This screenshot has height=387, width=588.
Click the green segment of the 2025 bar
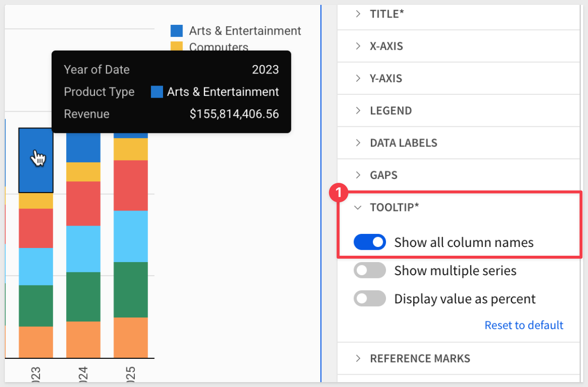130,289
